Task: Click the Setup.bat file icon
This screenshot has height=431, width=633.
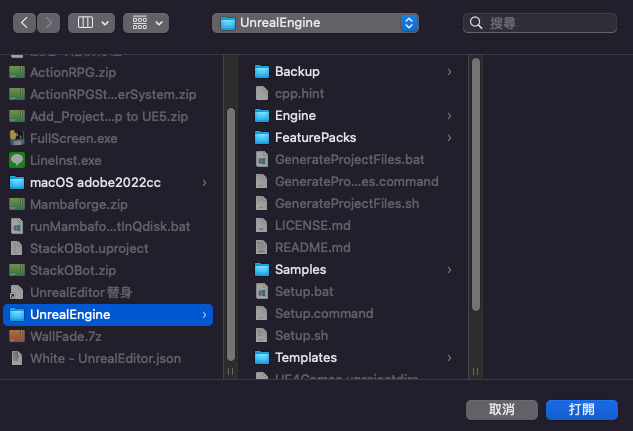Action: (x=262, y=292)
